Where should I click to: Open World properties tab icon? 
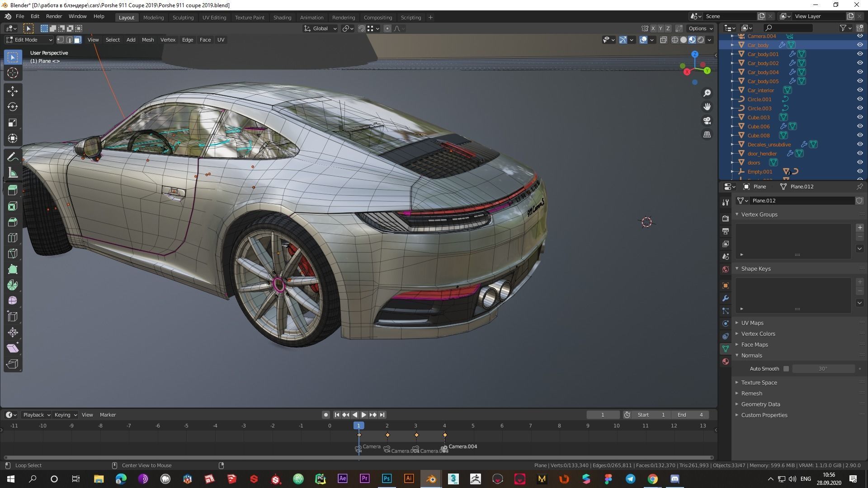(x=726, y=269)
